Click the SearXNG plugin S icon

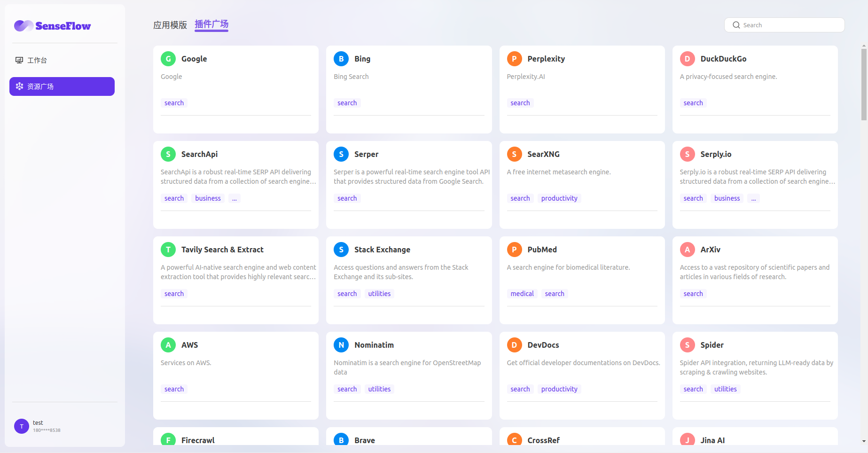[x=514, y=154]
